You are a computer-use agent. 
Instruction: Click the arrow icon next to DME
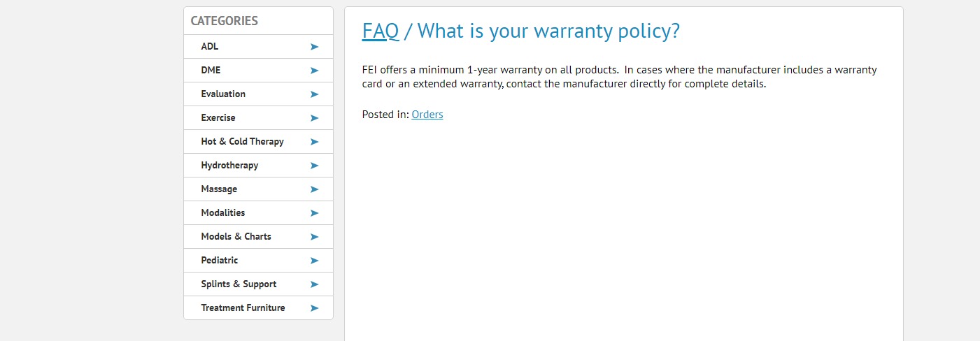click(314, 71)
